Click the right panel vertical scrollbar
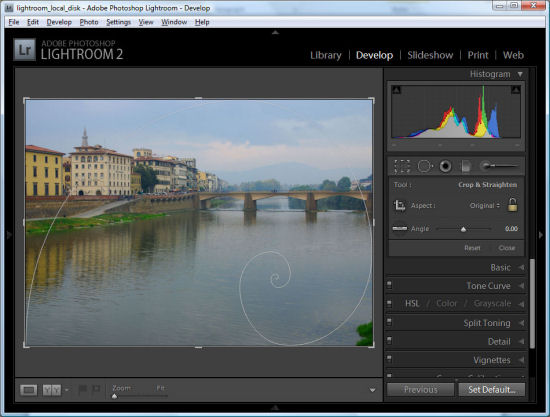Screen dimensions: 550x417 pyautogui.click(x=532, y=304)
